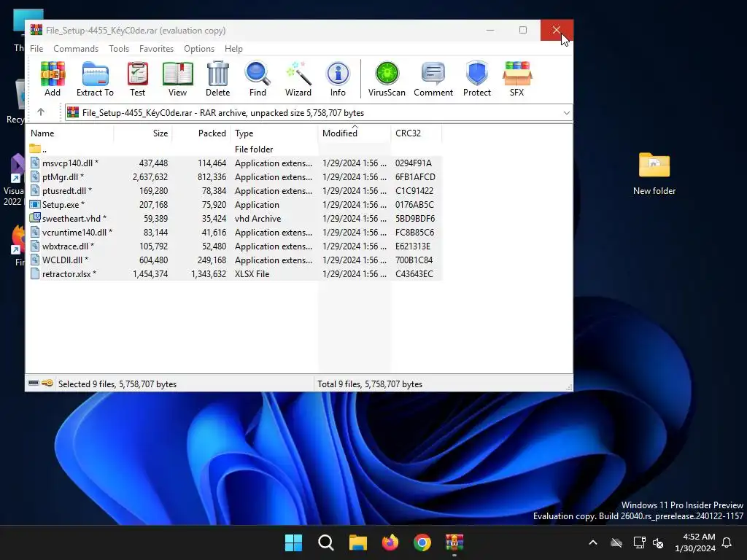This screenshot has height=560, width=747.
Task: Click the Add archive toolbar icon
Action: [53, 79]
